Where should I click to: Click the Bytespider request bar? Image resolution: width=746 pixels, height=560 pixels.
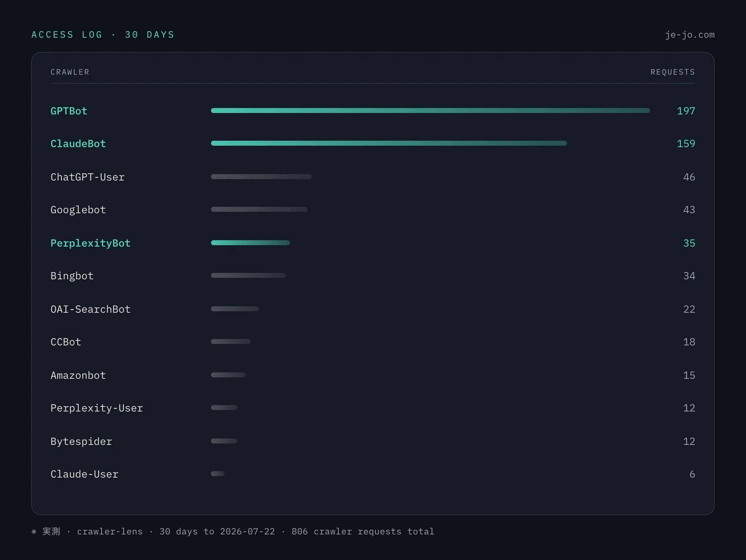coord(224,441)
